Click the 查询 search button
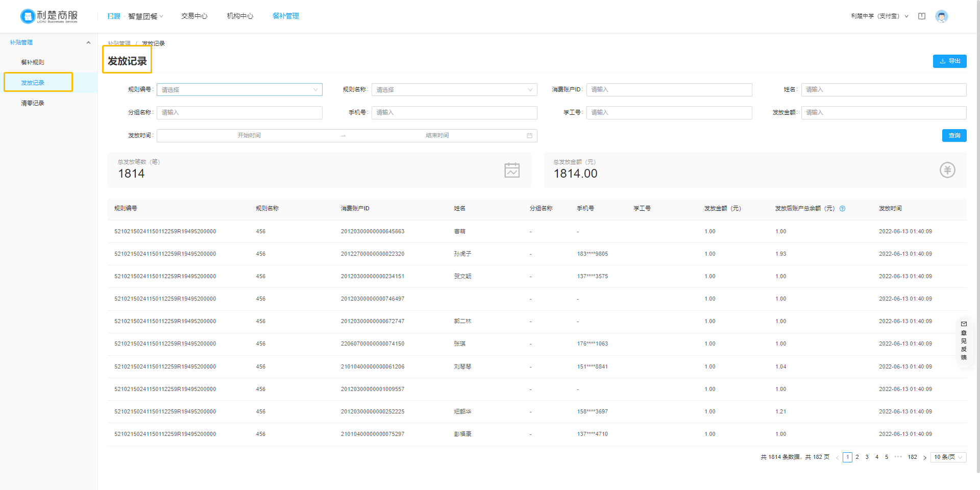The height and width of the screenshot is (490, 980). (954, 136)
